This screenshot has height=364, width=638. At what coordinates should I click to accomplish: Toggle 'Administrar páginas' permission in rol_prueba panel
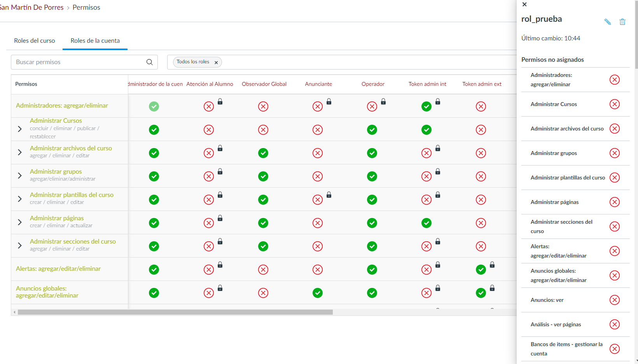click(615, 202)
